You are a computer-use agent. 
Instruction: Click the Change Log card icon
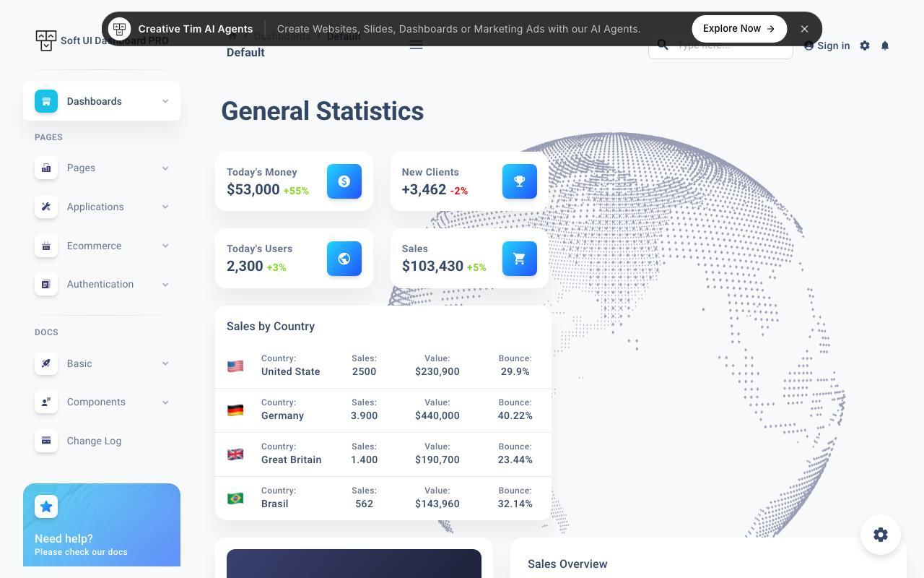46,441
